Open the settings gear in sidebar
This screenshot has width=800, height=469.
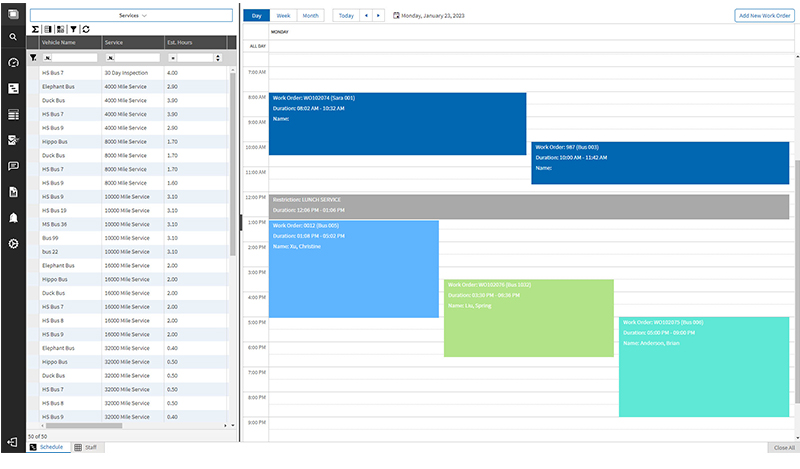pos(13,243)
